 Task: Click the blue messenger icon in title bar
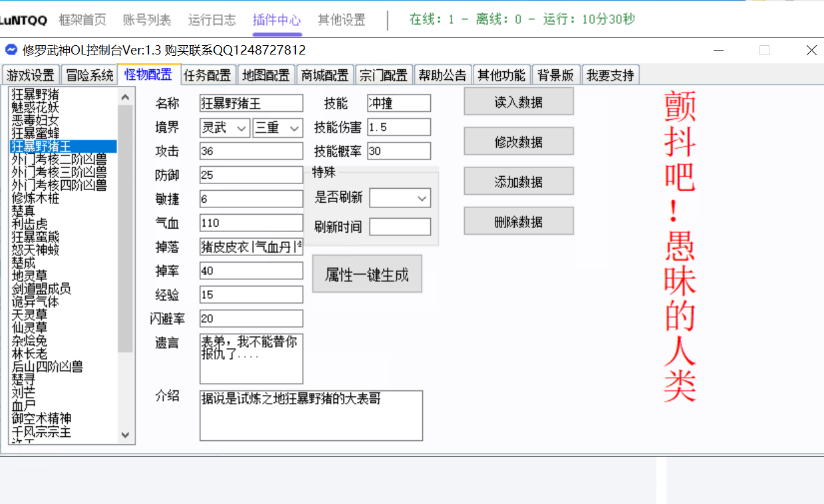11,49
